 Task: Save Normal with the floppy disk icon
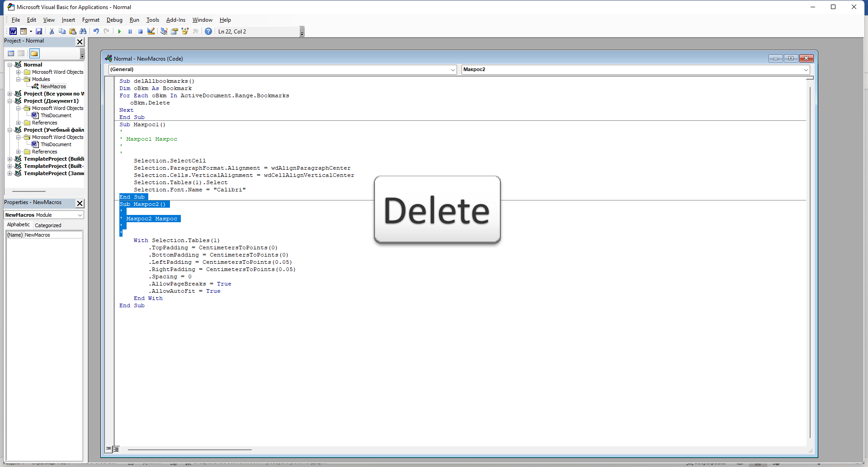39,31
